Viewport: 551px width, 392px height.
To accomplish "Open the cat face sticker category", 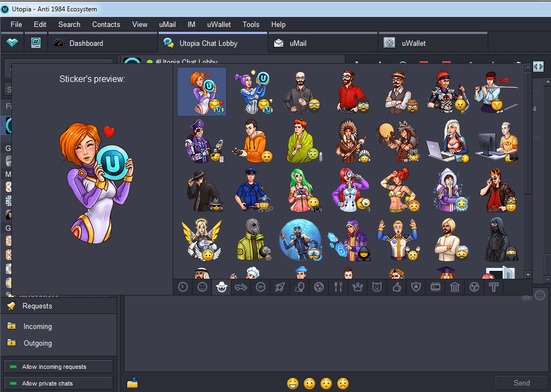I will [377, 287].
